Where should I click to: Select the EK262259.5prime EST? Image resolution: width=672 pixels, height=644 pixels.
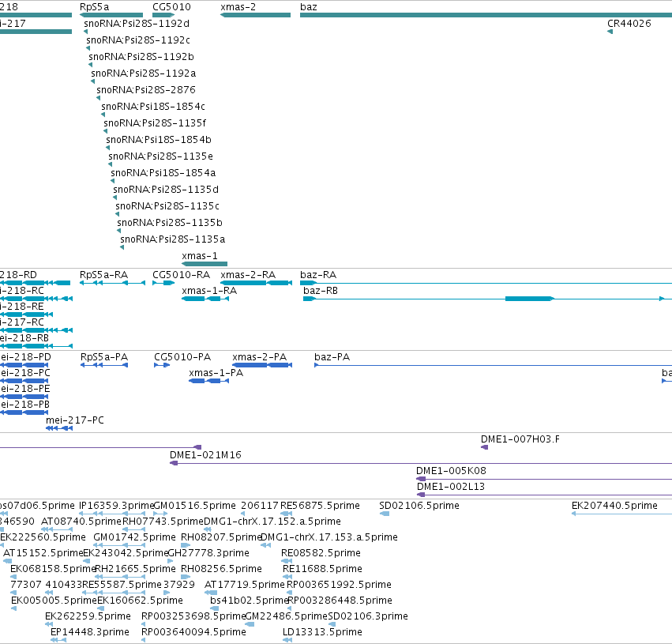point(47,624)
